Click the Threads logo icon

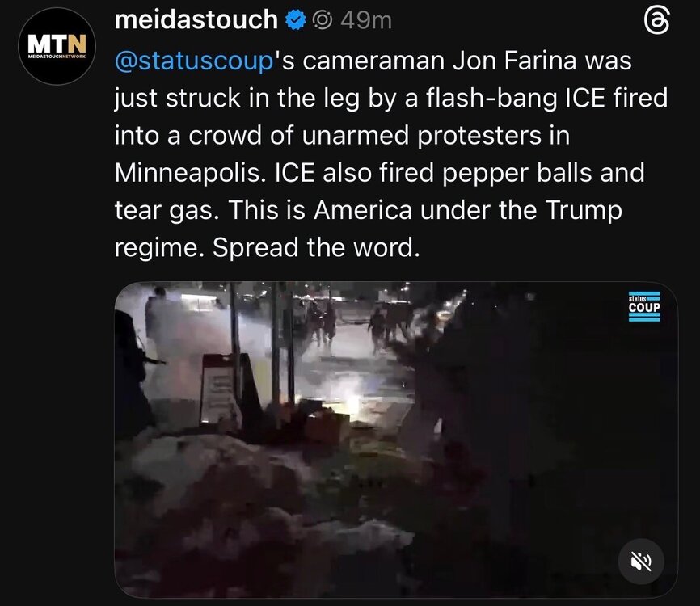coord(657,22)
